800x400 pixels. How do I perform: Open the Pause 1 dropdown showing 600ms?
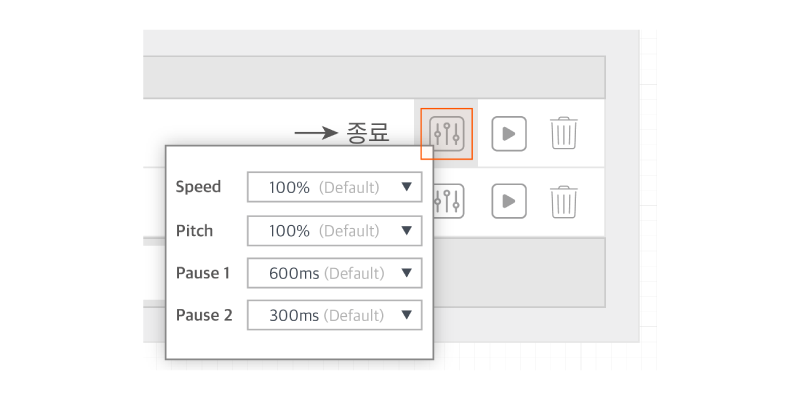(334, 273)
